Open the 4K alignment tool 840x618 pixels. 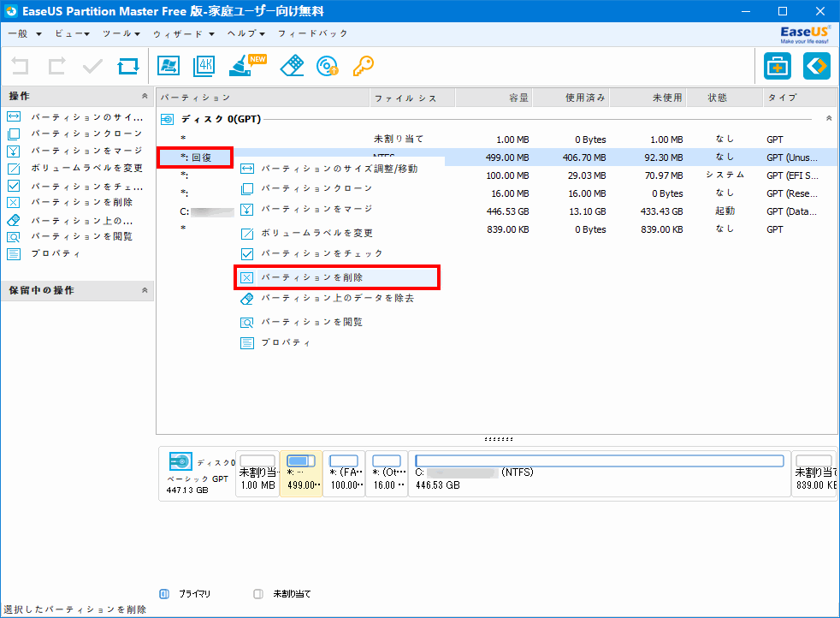(204, 66)
